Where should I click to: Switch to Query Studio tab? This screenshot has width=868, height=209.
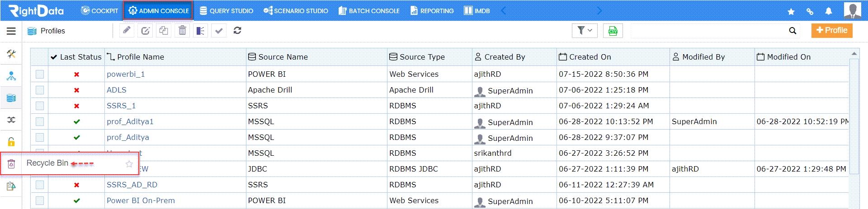pos(226,10)
